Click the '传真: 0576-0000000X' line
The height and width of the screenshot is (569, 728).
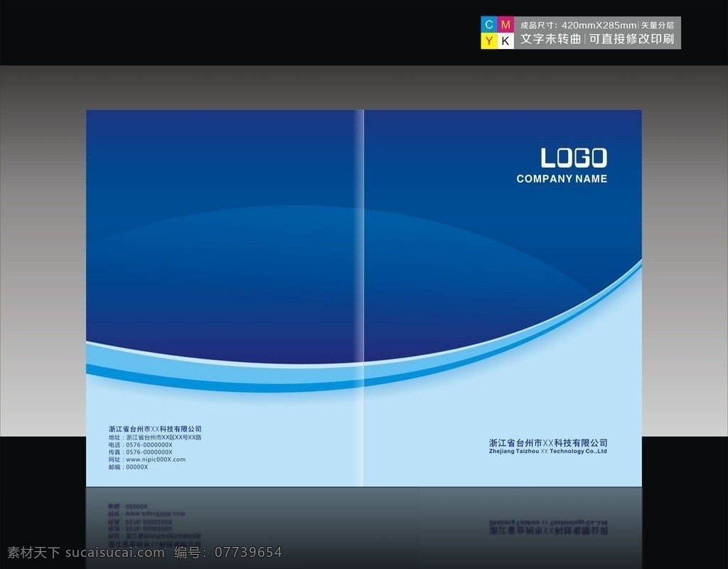141,452
